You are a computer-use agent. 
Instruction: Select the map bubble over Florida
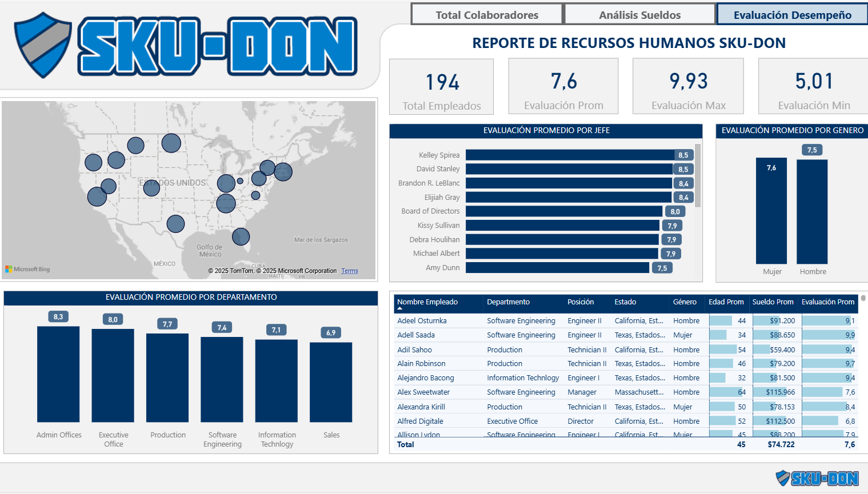click(241, 236)
